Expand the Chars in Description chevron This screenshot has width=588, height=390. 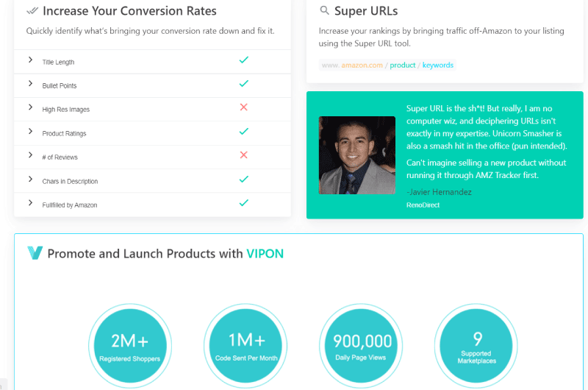point(30,179)
